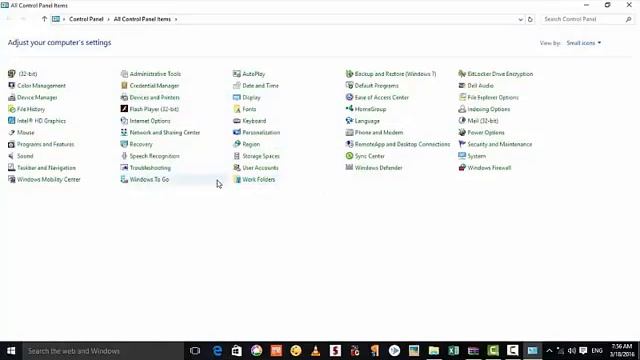Click the Color Management icon
This screenshot has height=360, width=640.
click(11, 86)
